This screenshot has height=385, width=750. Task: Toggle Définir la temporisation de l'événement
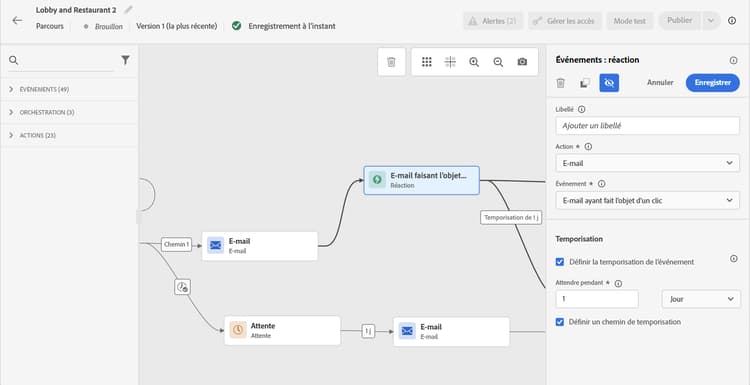560,262
